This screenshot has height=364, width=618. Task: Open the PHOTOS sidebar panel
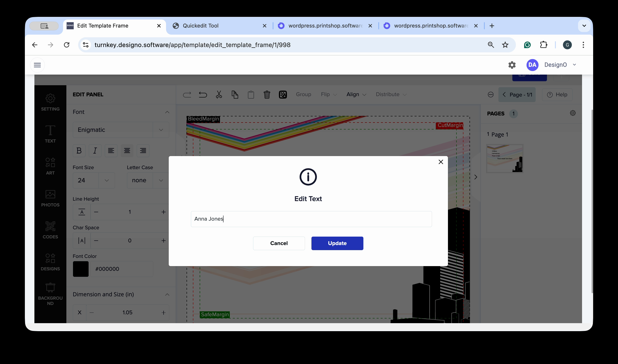click(50, 198)
